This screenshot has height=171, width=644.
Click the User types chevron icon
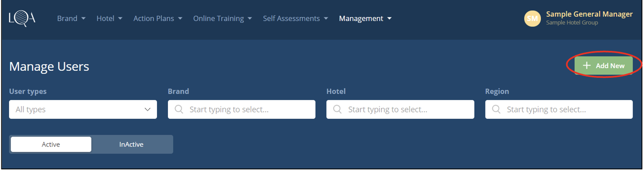click(148, 110)
